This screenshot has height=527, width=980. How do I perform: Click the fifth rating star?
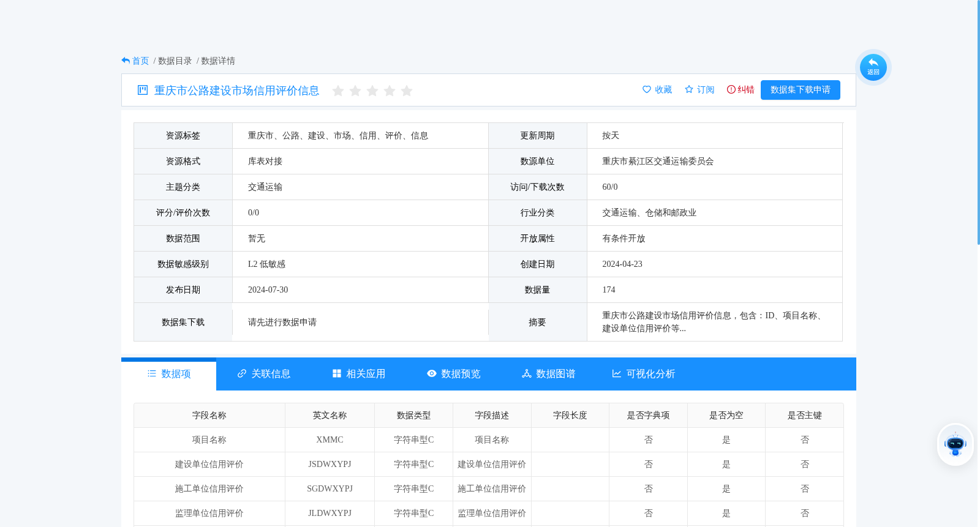coord(407,91)
